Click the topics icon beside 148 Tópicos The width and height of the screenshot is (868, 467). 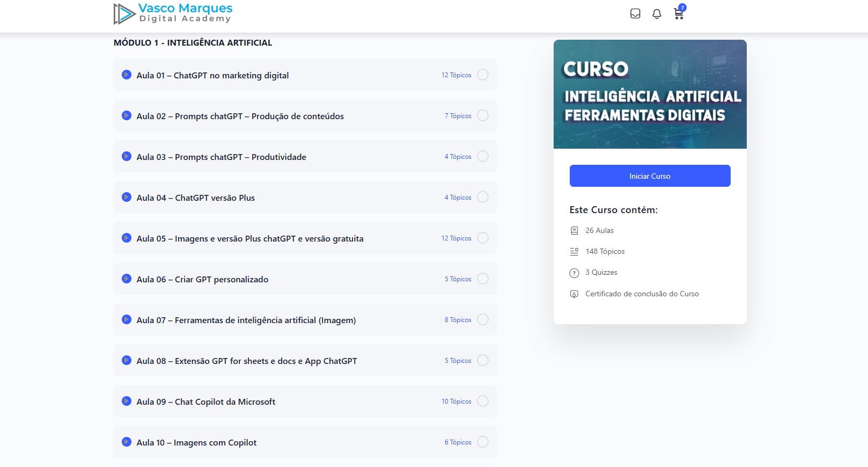click(x=574, y=251)
